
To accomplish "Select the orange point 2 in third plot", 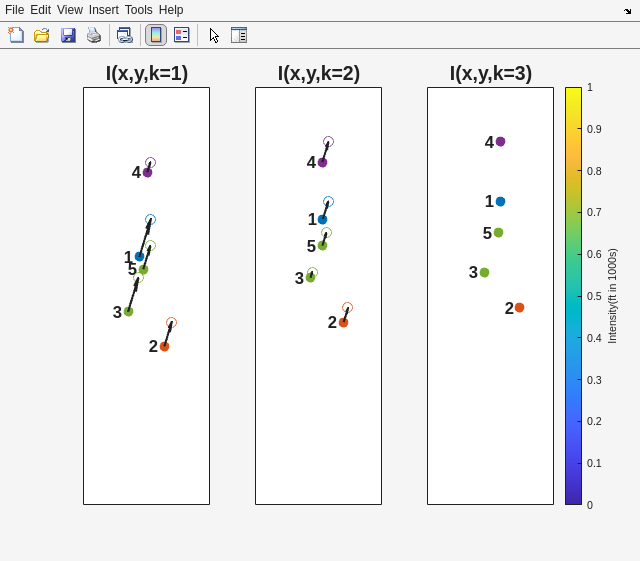I will pyautogui.click(x=519, y=308).
